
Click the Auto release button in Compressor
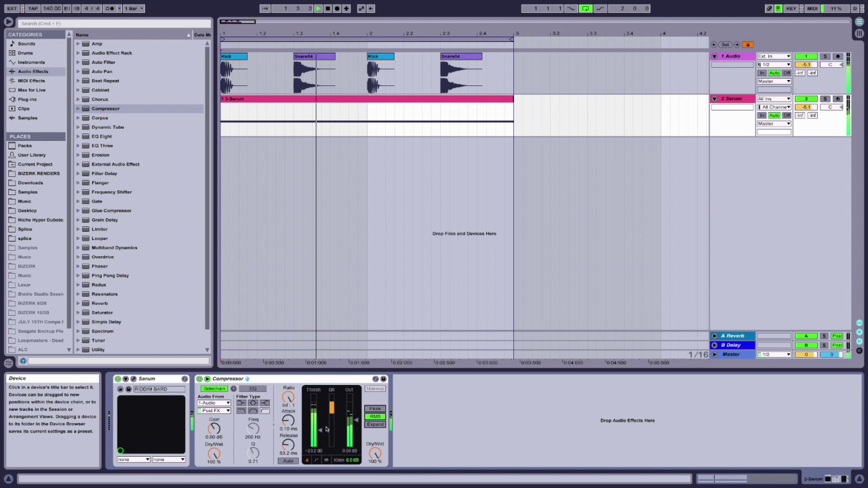coord(288,461)
